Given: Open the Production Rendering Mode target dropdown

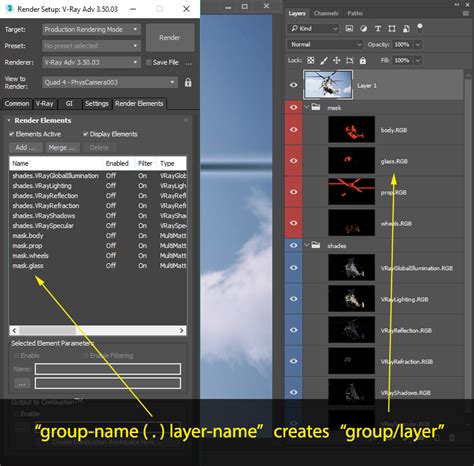Looking at the screenshot, I should tap(91, 30).
